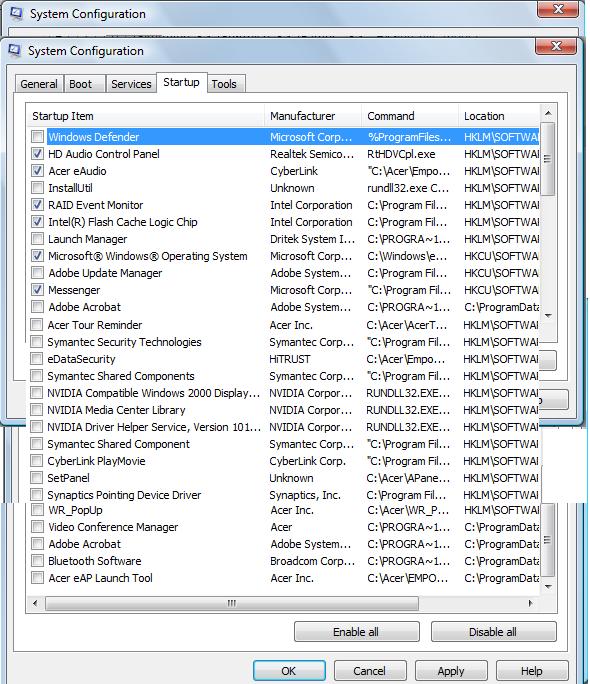Go to the Services tab
590x684 pixels.
click(131, 84)
